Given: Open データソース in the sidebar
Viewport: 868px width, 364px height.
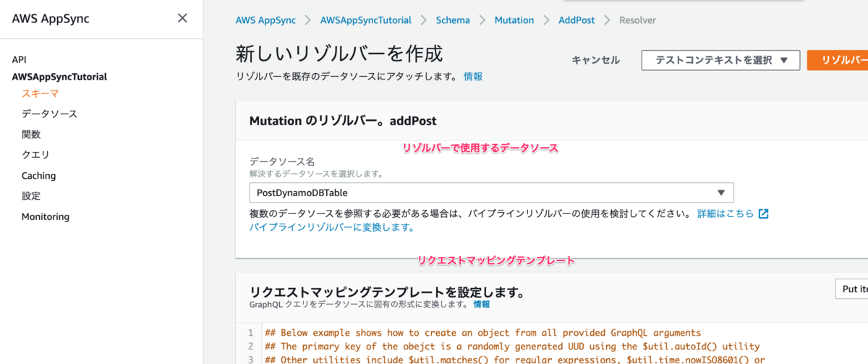Looking at the screenshot, I should click(x=49, y=114).
